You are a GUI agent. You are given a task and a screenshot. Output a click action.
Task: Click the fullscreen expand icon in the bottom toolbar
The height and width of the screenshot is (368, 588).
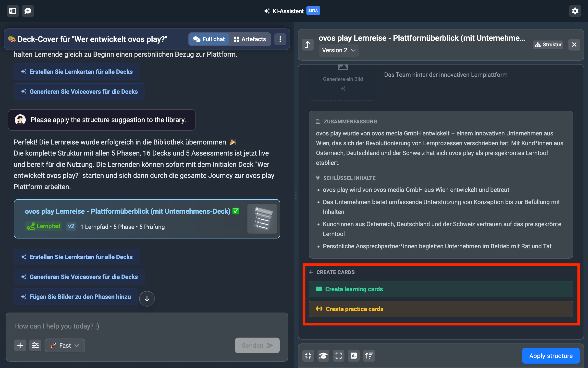(x=338, y=355)
